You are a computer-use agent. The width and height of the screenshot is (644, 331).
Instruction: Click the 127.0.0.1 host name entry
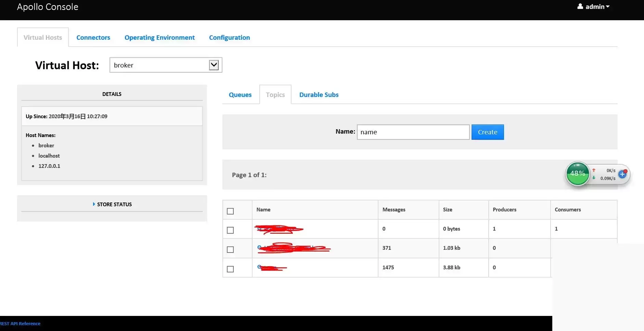click(49, 166)
